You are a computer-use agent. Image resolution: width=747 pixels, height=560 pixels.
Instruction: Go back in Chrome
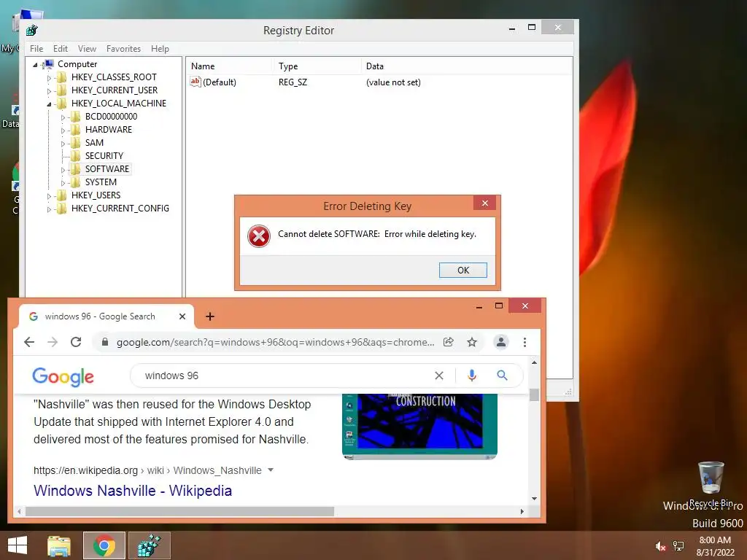click(x=29, y=342)
